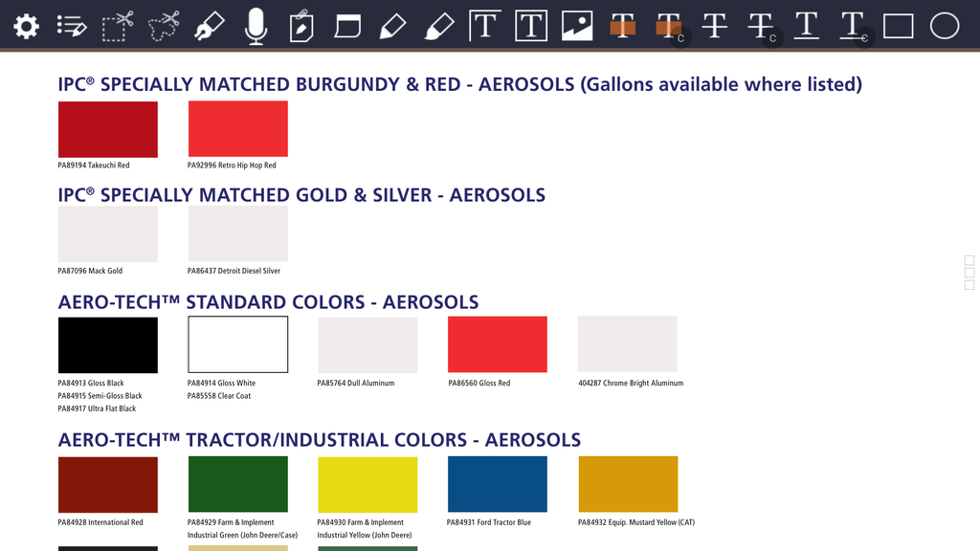Click the Dull Aluminum swatch
This screenshot has width=980, height=551.
point(367,344)
